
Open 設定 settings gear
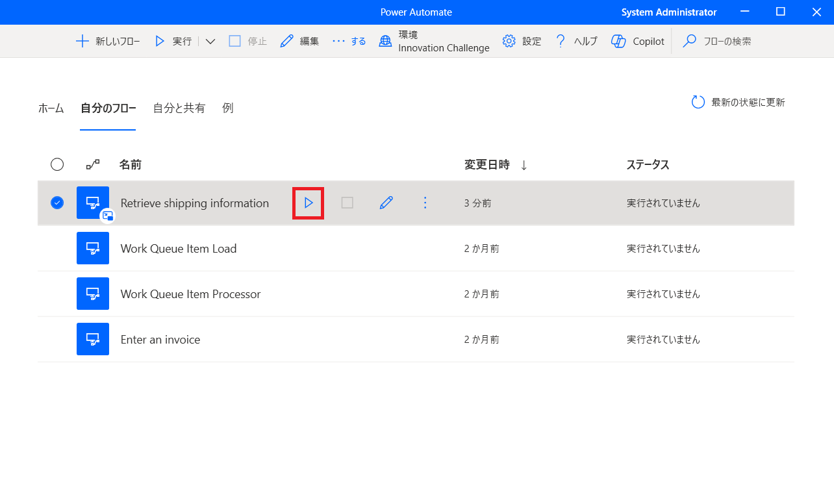[x=522, y=41]
